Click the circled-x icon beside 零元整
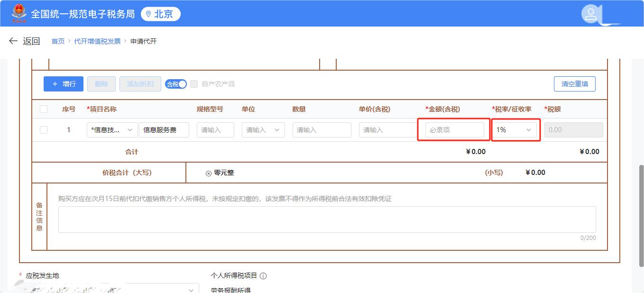 208,173
